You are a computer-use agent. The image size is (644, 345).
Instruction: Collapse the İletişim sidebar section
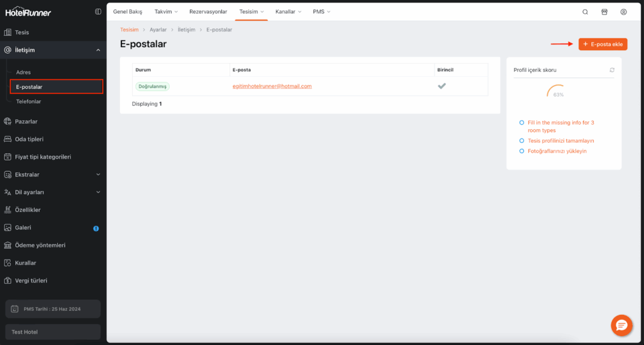point(97,50)
